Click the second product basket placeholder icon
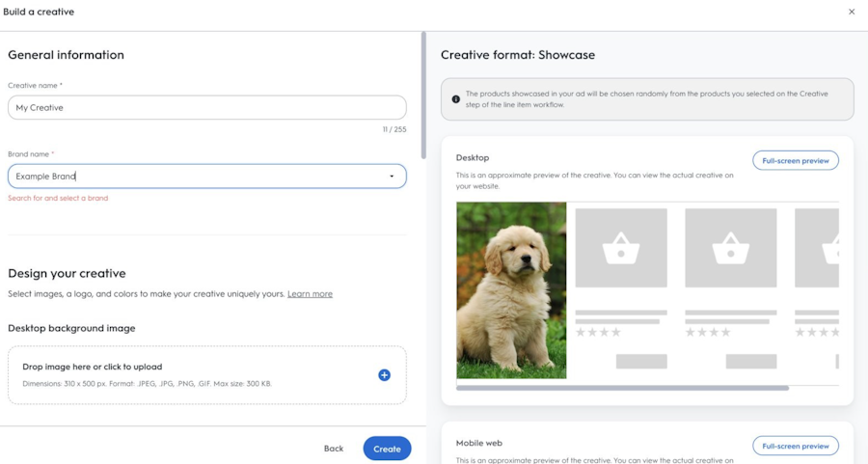The height and width of the screenshot is (464, 868). pos(731,248)
